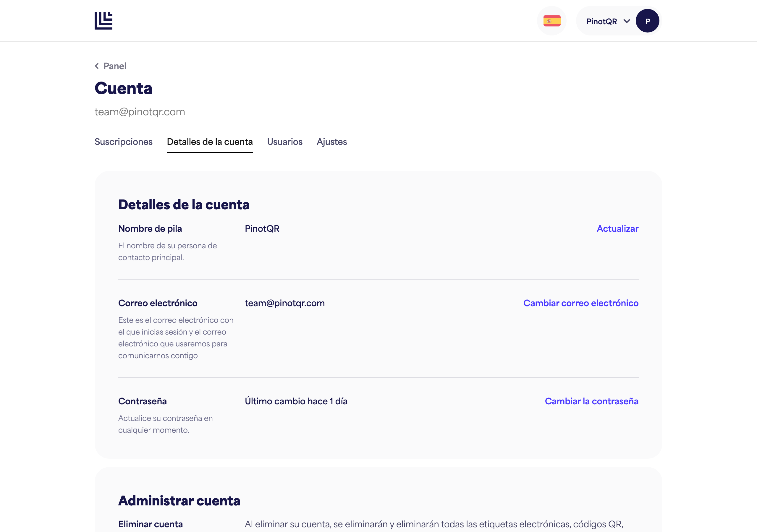Select the Detalles de la cuenta tab
Image resolution: width=757 pixels, height=532 pixels.
pyautogui.click(x=210, y=142)
